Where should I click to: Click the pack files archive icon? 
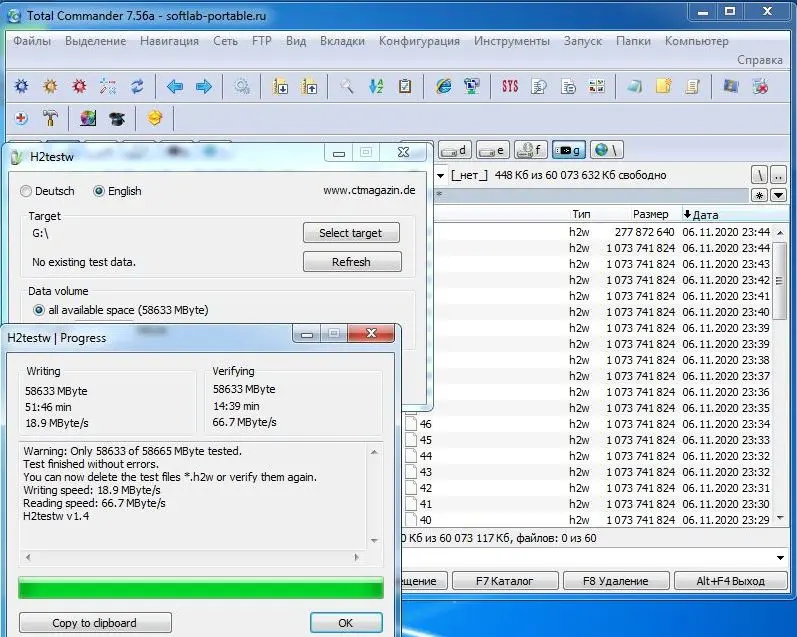click(280, 86)
